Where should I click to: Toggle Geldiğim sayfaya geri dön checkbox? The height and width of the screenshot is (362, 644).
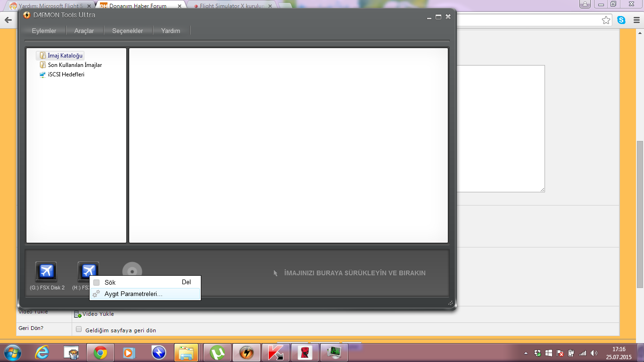pyautogui.click(x=79, y=329)
